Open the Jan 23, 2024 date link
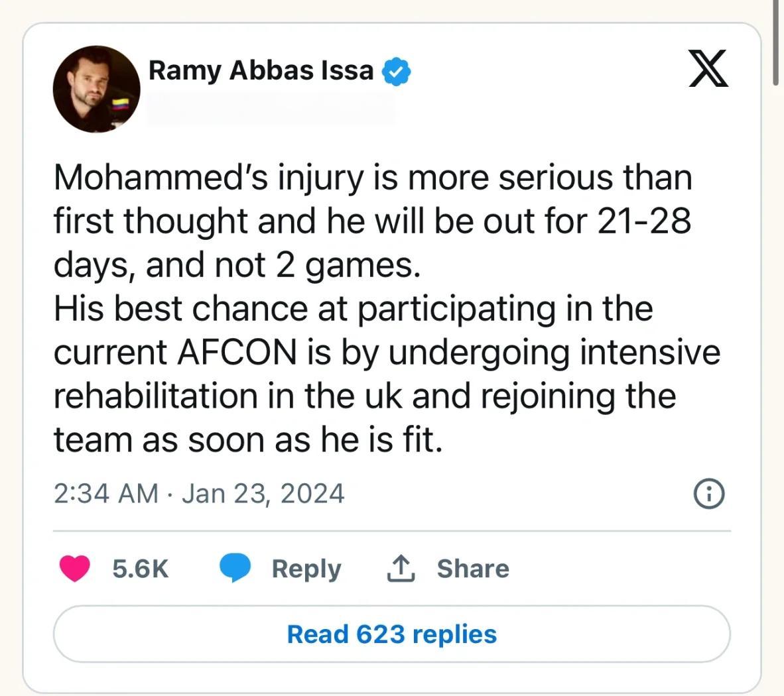 tap(263, 494)
